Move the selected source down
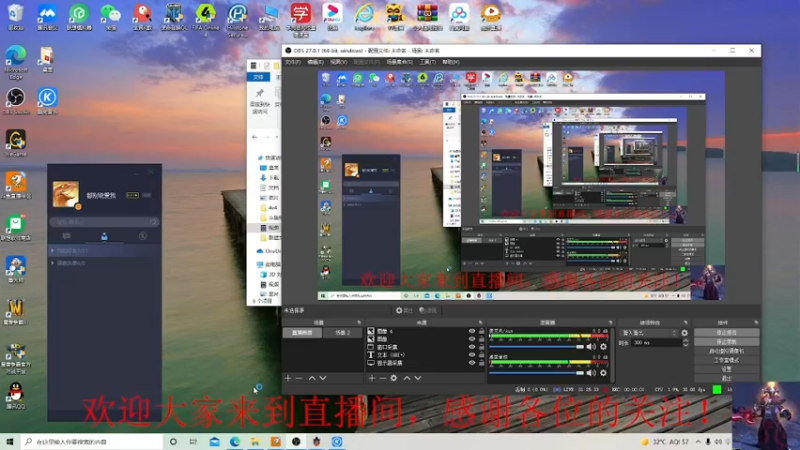 418,378
